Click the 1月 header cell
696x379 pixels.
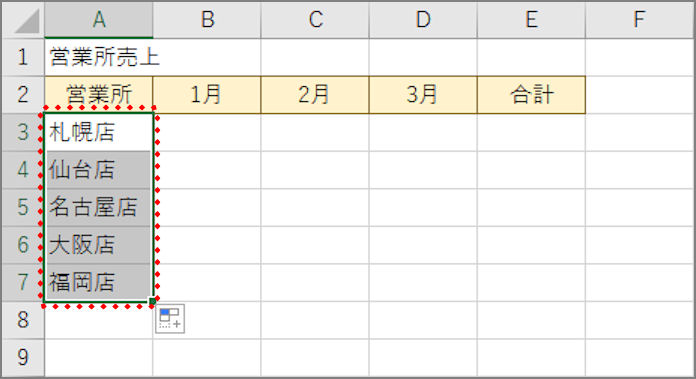tap(207, 95)
